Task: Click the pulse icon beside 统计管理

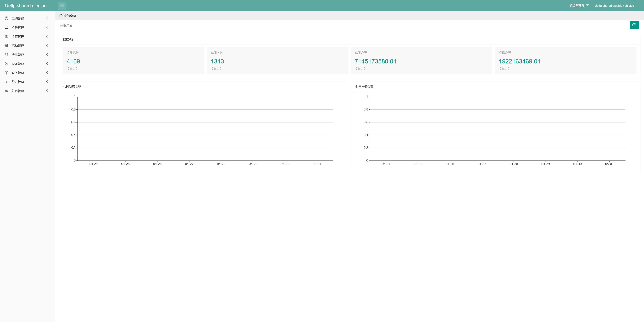Action: tap(7, 82)
